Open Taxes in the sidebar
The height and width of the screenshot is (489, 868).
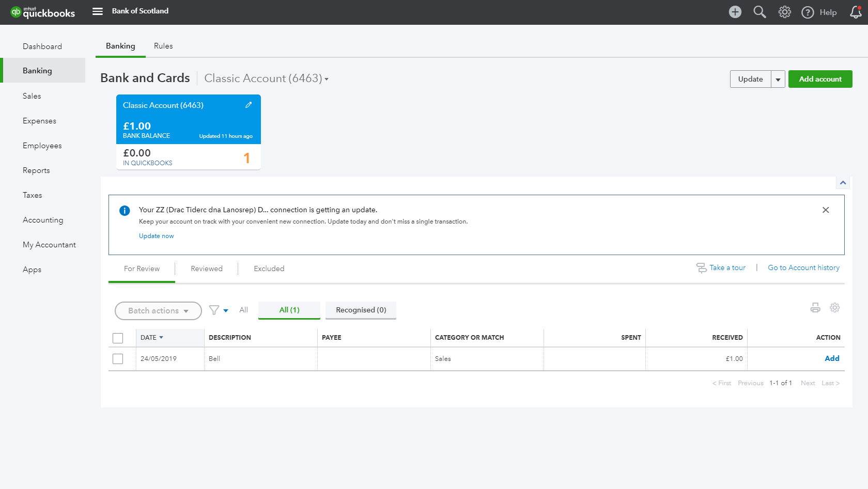tap(32, 195)
